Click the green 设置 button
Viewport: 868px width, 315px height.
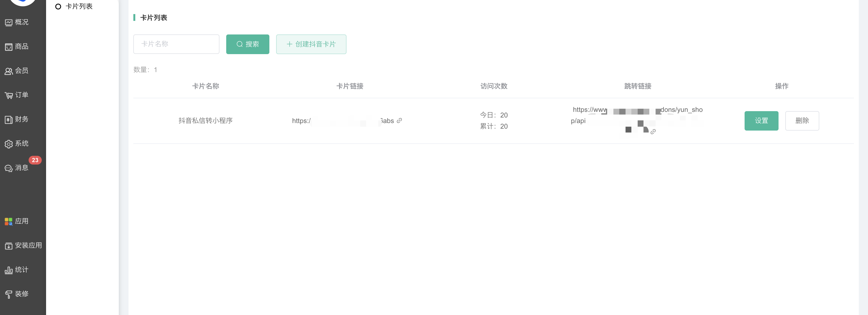click(x=761, y=121)
